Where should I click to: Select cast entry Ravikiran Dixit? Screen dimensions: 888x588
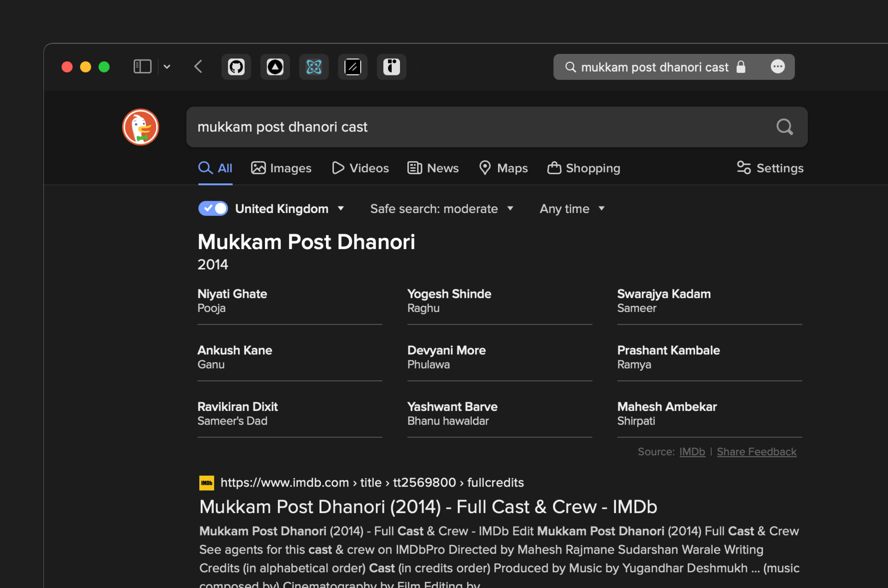pos(290,414)
